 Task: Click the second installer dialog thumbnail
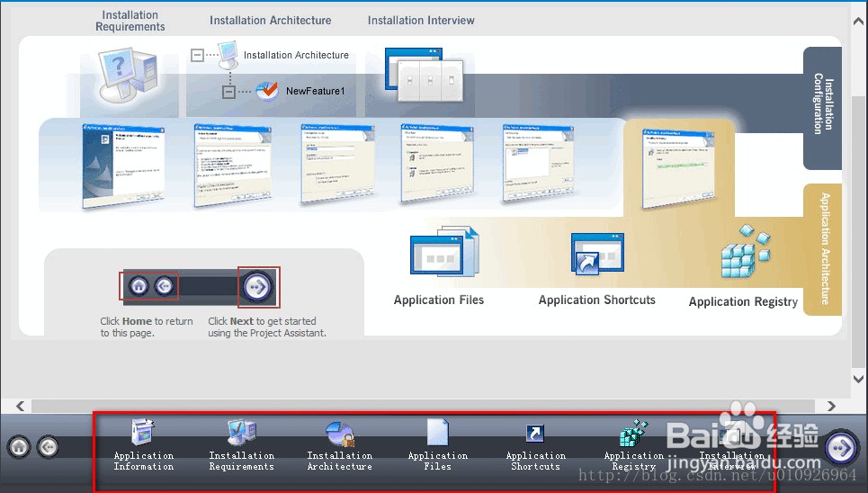[232, 165]
